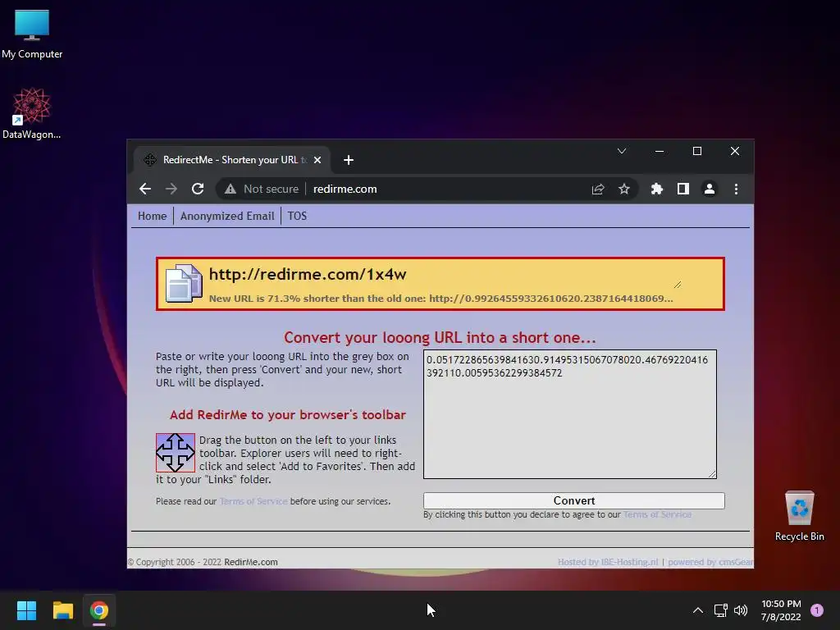Click the Not secure warning icon

(x=231, y=189)
